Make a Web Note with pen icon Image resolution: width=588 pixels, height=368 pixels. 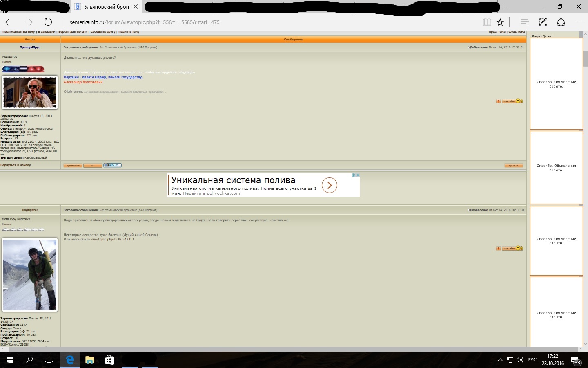[x=543, y=22]
